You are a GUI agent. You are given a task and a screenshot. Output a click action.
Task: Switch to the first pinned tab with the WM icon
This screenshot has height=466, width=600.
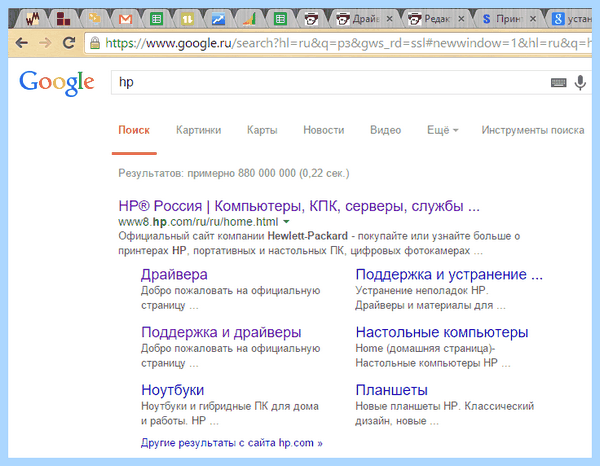(x=33, y=18)
